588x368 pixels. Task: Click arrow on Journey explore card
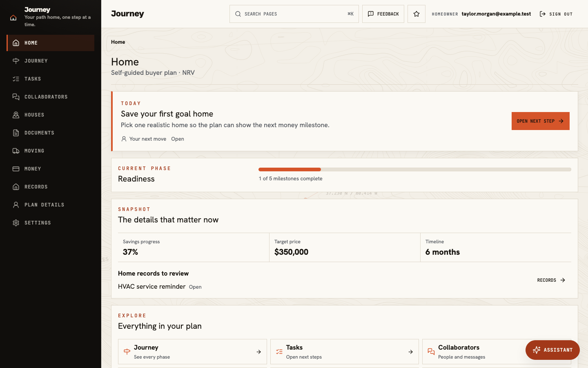(258, 352)
